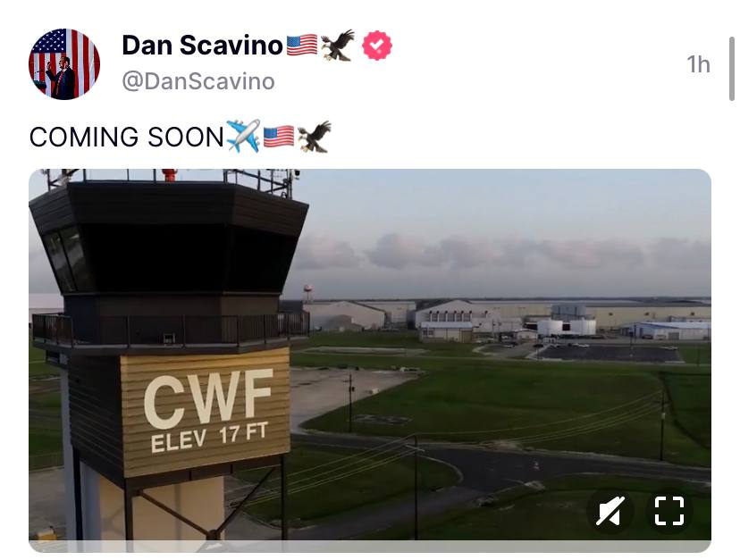
Task: Click the 1h post timestamp
Action: (698, 64)
